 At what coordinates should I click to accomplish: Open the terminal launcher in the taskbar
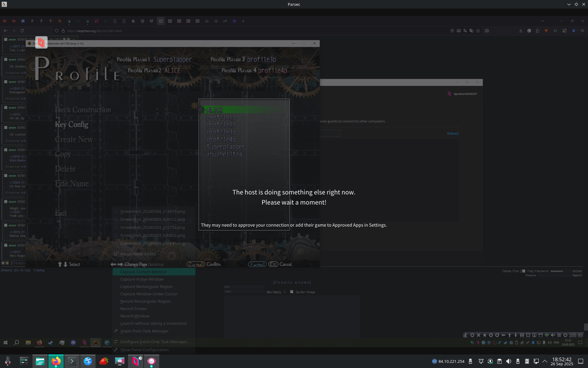(x=72, y=361)
